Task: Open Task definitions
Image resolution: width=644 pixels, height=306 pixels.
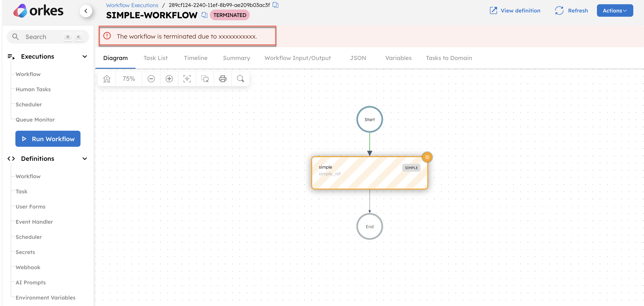Action: pyautogui.click(x=21, y=192)
